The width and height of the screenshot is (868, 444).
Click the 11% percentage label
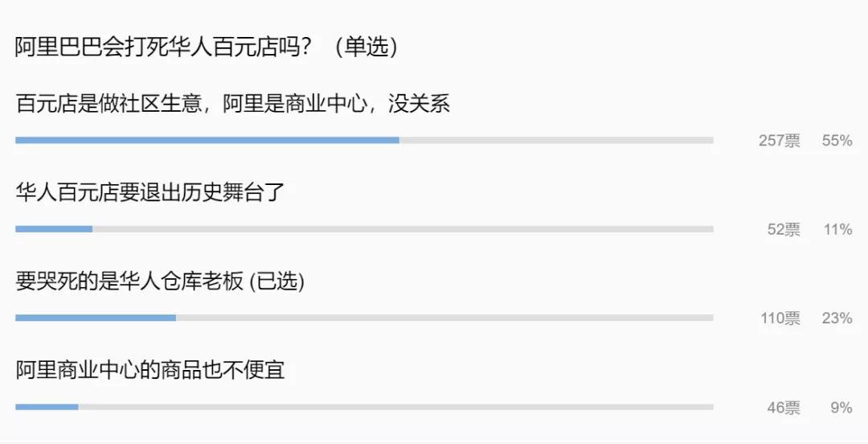(x=837, y=229)
